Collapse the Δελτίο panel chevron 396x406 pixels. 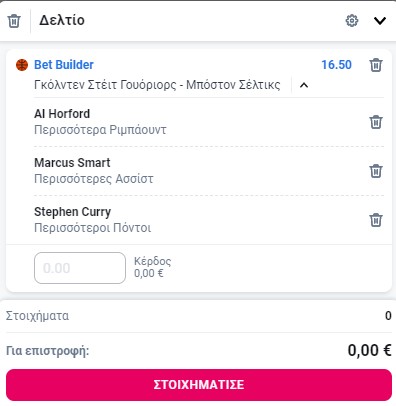(x=380, y=21)
